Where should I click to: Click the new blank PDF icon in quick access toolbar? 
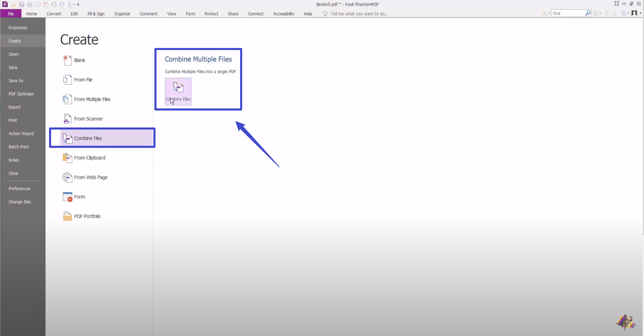[x=46, y=4]
